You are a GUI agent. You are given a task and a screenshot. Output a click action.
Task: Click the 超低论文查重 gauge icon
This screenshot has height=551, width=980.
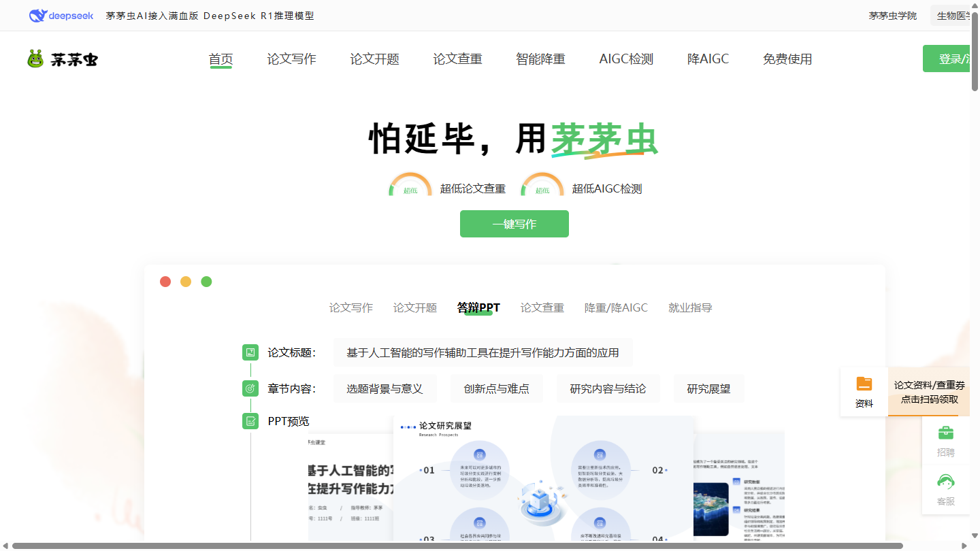tap(410, 185)
